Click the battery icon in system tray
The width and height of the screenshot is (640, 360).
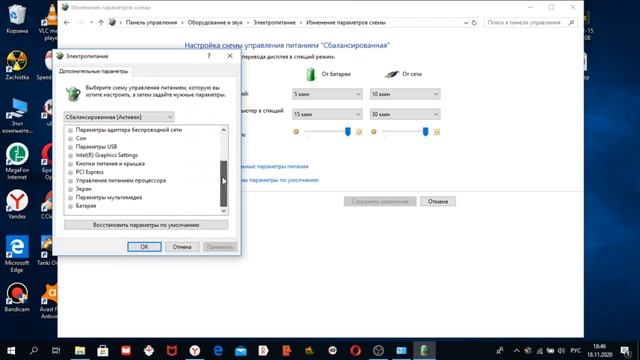[550, 351]
